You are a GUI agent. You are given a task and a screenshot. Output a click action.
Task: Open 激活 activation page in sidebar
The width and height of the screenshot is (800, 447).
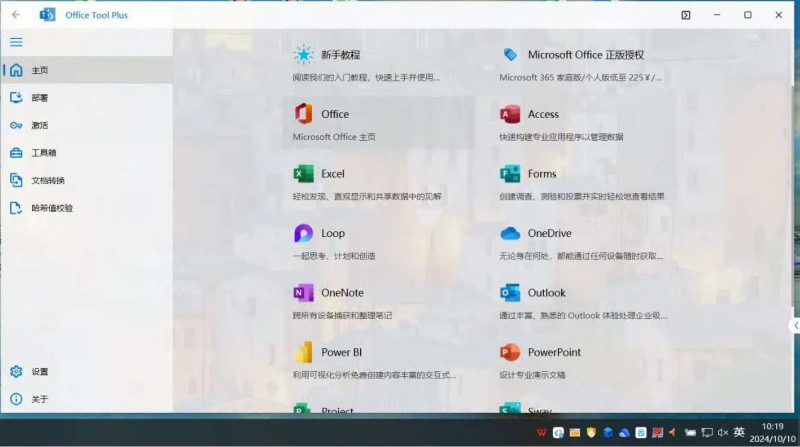click(87, 125)
